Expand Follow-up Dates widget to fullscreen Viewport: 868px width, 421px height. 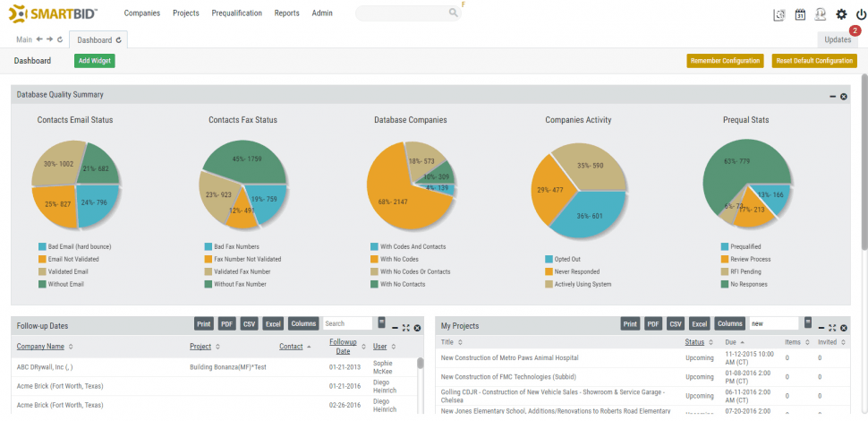pyautogui.click(x=405, y=328)
